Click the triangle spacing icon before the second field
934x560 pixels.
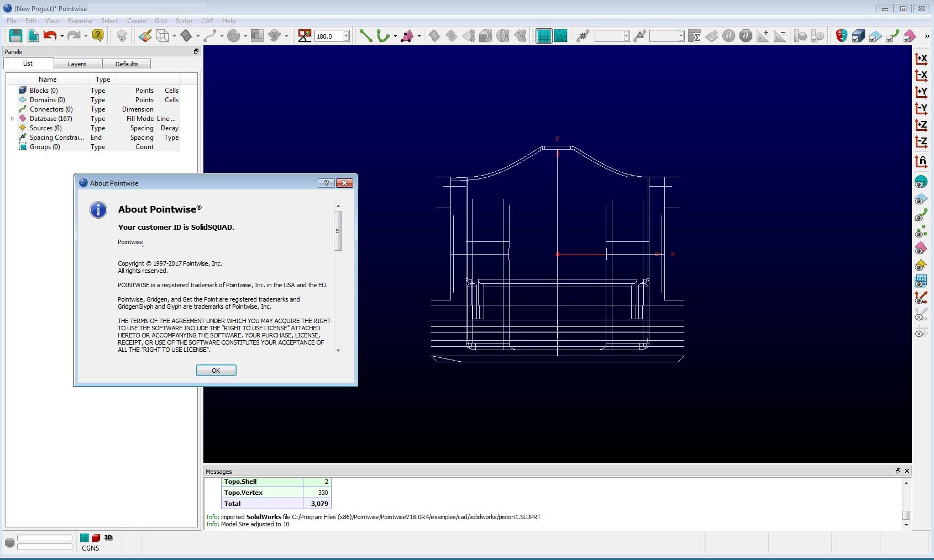[x=640, y=36]
